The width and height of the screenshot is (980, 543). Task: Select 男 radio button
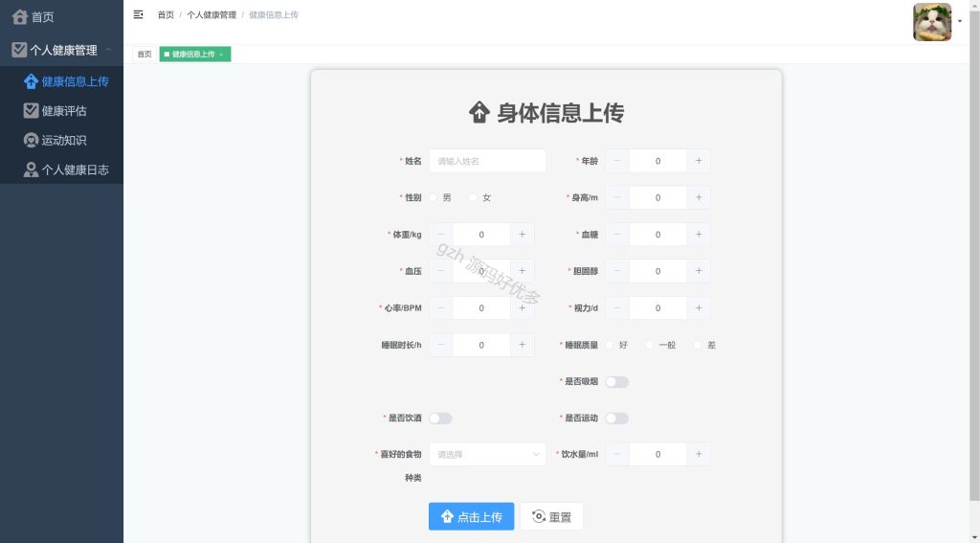(434, 197)
